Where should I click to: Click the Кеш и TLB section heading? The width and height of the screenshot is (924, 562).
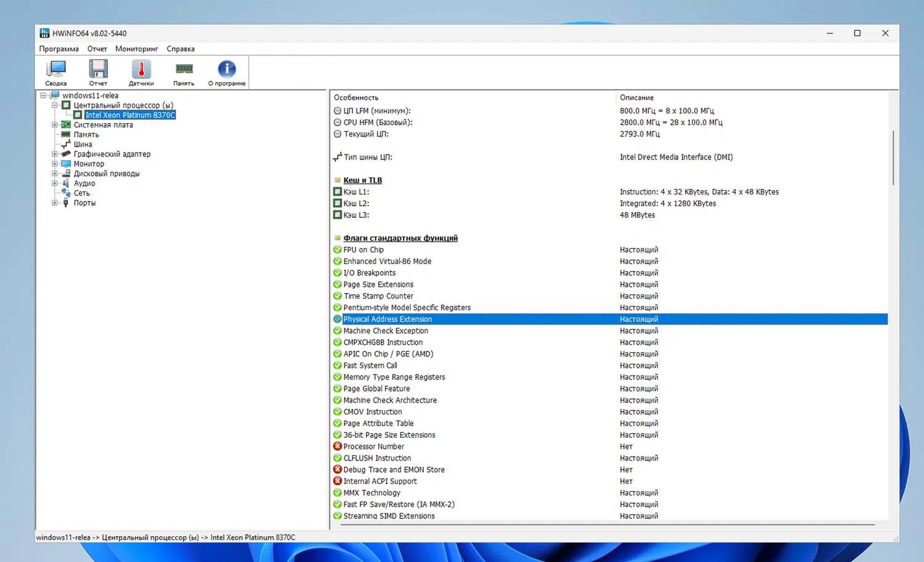363,180
